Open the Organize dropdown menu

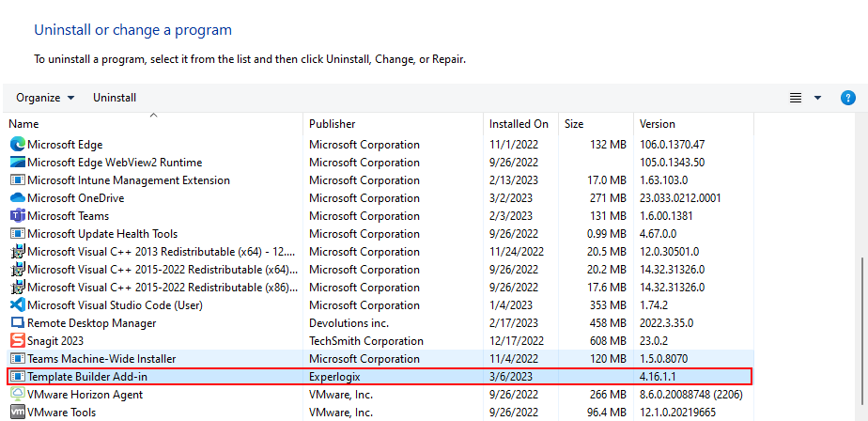[x=45, y=98]
